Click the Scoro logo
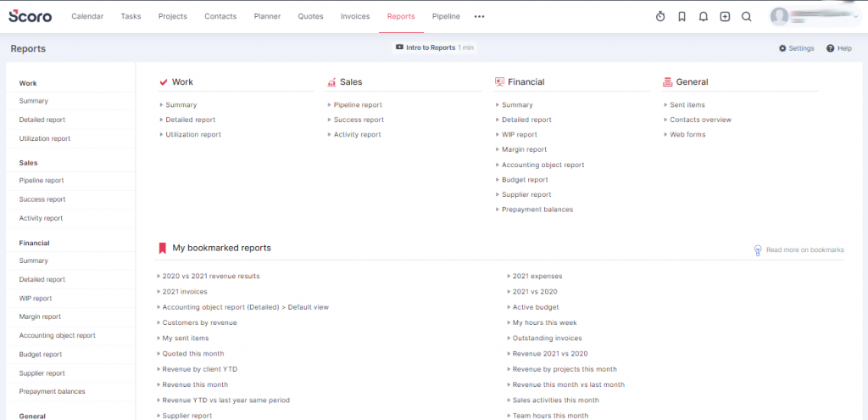 point(31,16)
